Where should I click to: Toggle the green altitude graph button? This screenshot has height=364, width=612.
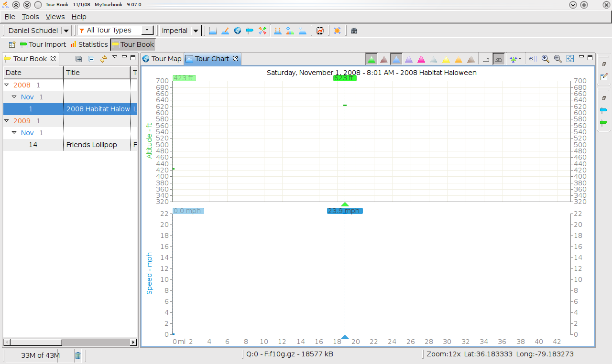[372, 59]
